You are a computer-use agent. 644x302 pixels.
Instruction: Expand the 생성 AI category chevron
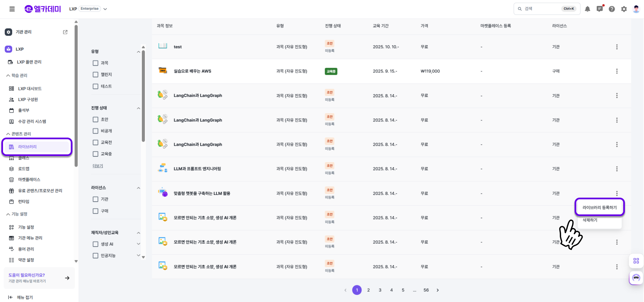coord(139,244)
